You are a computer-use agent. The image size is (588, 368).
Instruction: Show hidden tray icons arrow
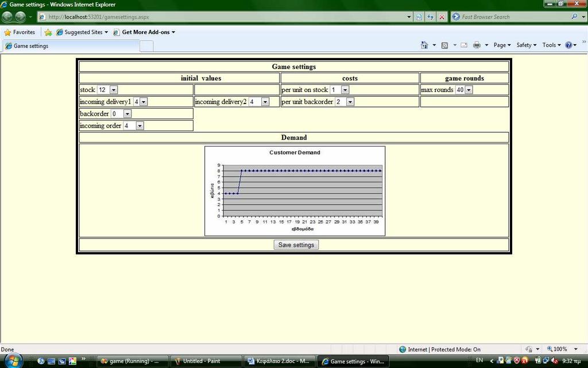(492, 361)
